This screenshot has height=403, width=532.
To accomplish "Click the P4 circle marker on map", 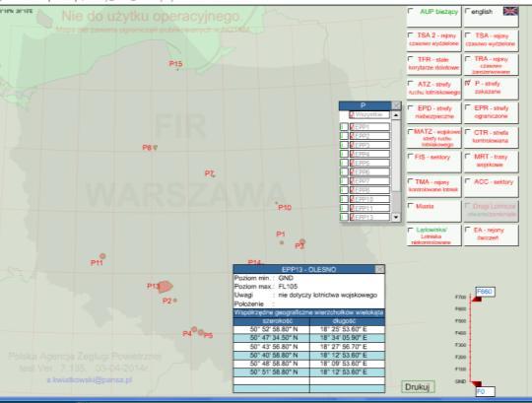I will click(194, 329).
